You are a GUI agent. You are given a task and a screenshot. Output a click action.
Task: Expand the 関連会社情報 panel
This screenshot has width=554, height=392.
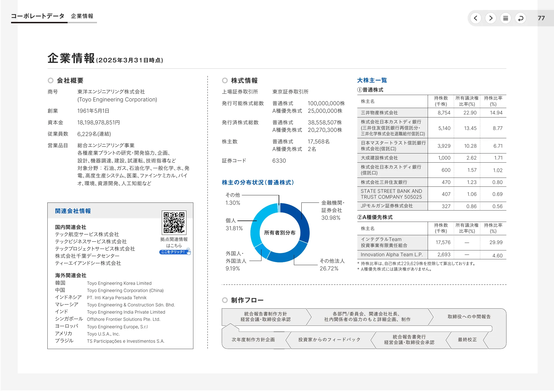point(73,211)
